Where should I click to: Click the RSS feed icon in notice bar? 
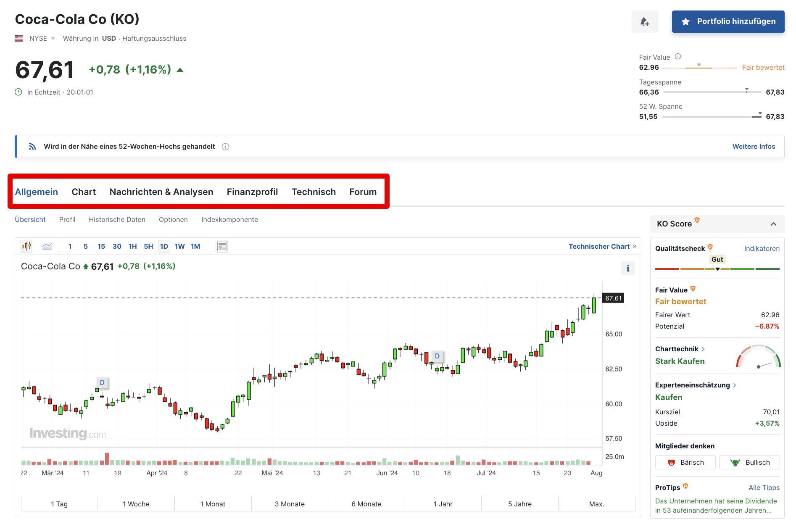[x=32, y=146]
